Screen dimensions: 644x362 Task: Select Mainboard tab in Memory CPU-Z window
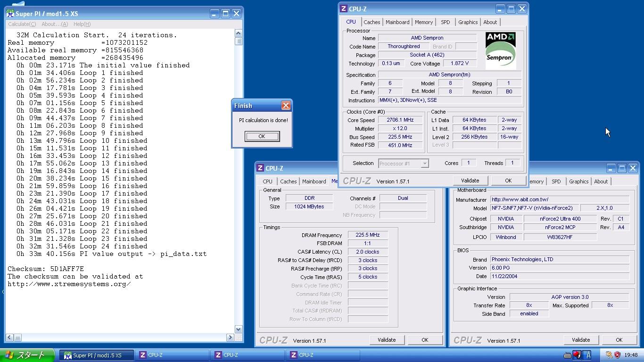pyautogui.click(x=314, y=181)
